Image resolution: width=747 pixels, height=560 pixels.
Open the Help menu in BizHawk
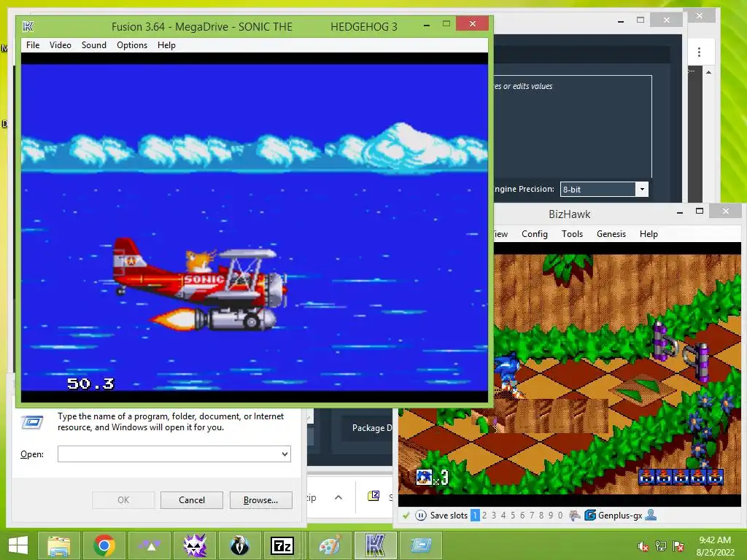coord(649,234)
